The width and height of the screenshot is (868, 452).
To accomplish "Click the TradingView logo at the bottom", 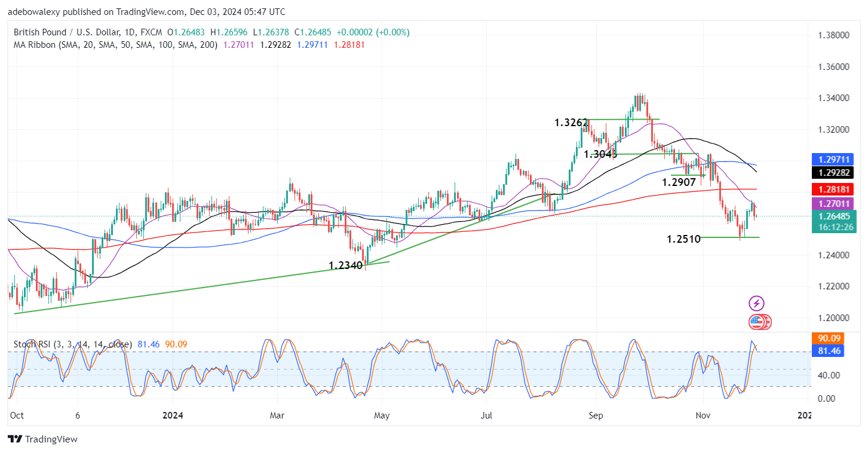I will tap(43, 439).
